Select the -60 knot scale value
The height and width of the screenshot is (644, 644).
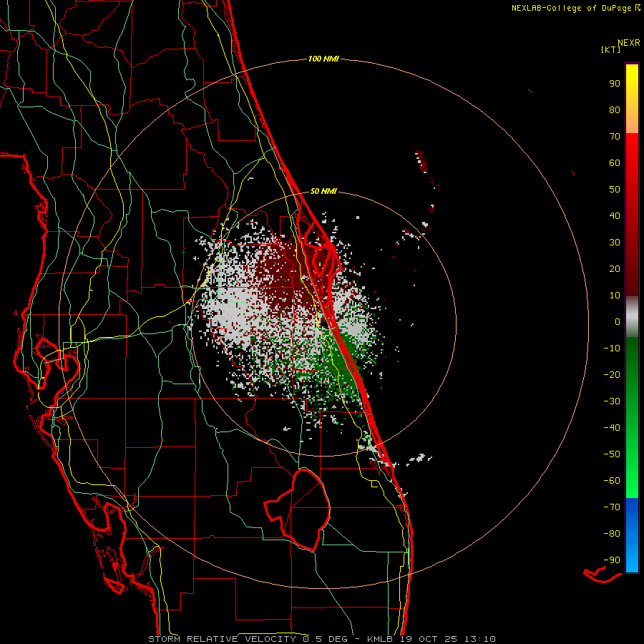(612, 481)
